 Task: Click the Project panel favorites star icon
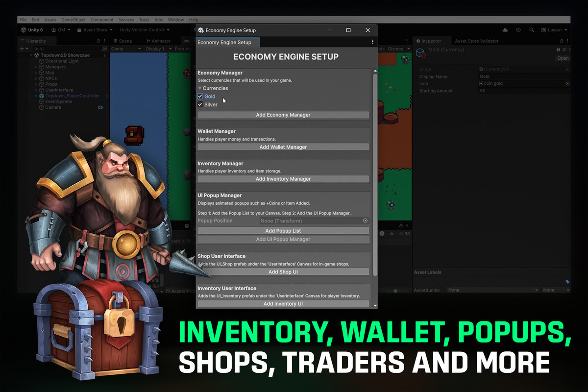tap(392, 234)
